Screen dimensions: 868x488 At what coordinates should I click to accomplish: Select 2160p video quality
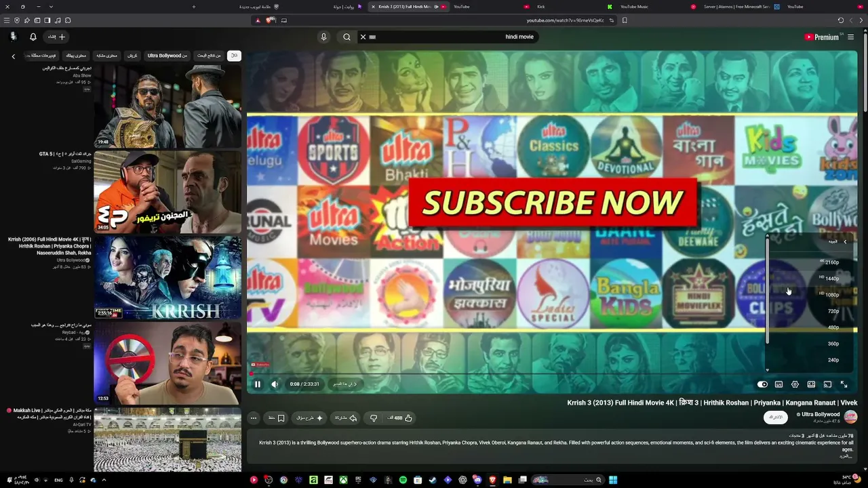[810, 262]
